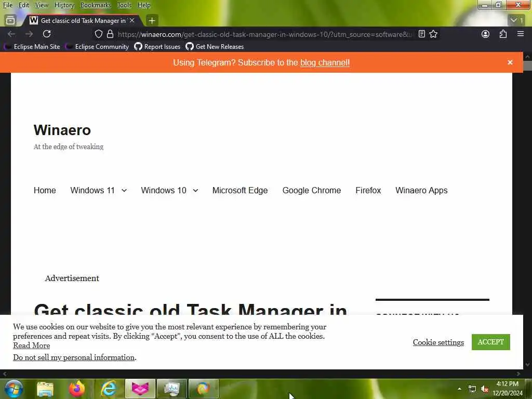Open a new tab with plus button

tap(152, 21)
